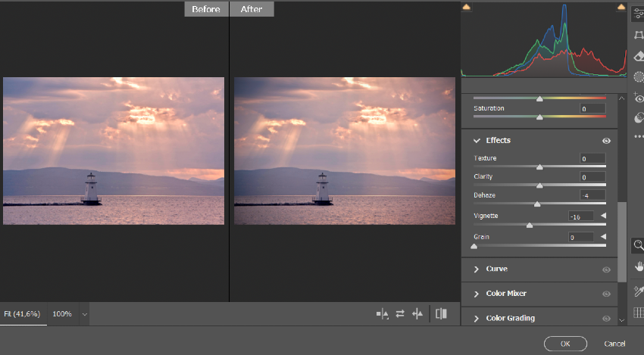Viewport: 644px width, 355px height.
Task: Toggle Curve panel visibility eye
Action: (606, 269)
